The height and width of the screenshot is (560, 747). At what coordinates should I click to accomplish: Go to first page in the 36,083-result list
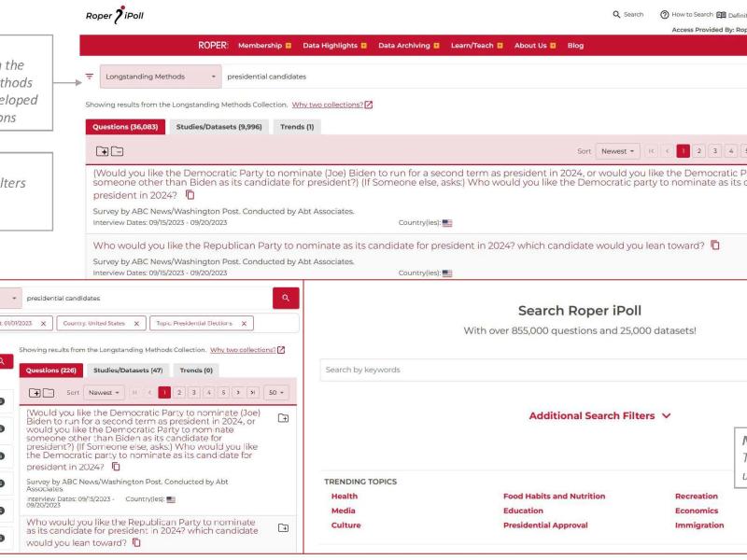click(x=651, y=151)
